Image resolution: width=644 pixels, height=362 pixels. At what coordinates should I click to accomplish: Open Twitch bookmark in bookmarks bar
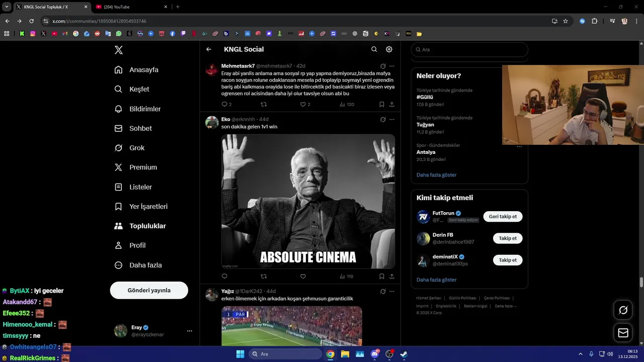pos(183,34)
